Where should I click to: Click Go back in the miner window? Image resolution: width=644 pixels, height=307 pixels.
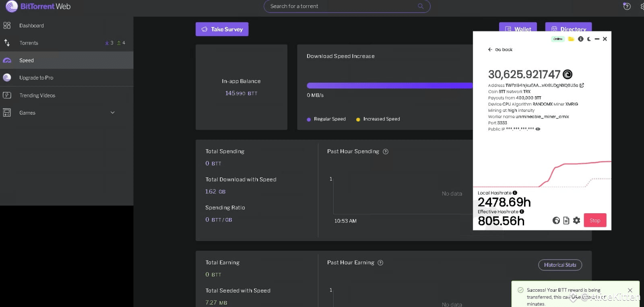coord(500,49)
